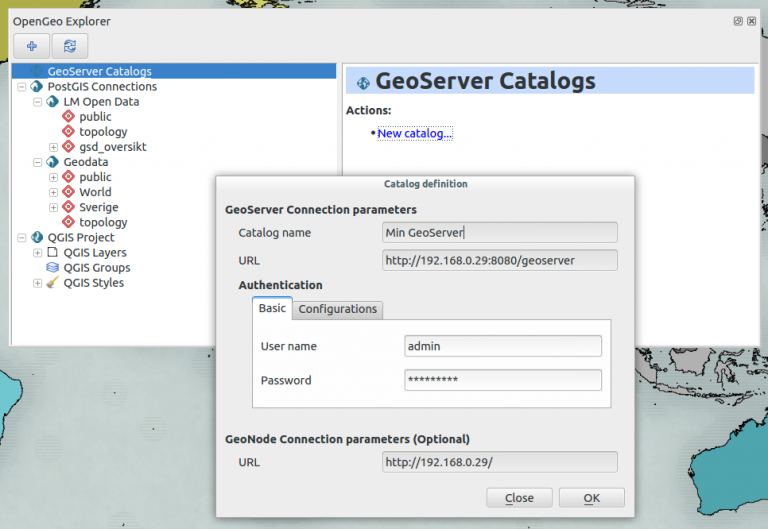The height and width of the screenshot is (529, 768).
Task: Click schema icon beside public under Geodata
Action: click(69, 177)
